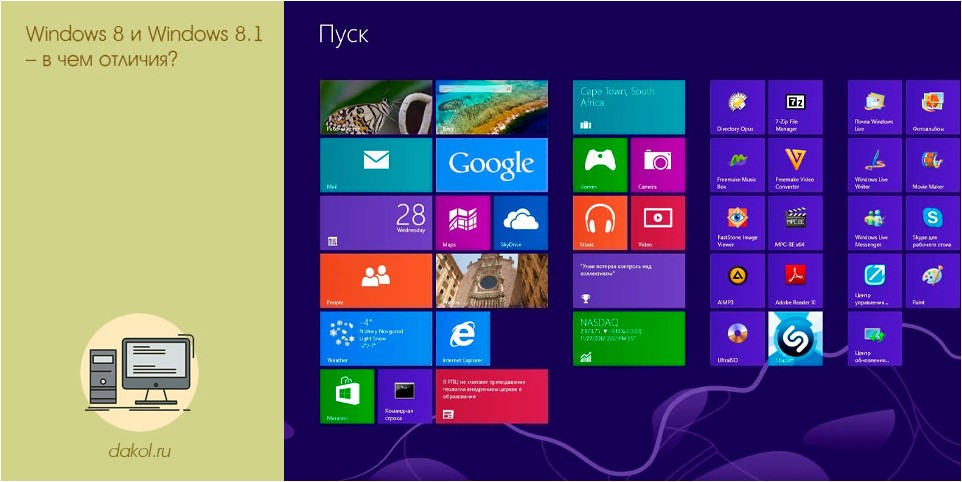Open the Cape Town, South Africa travel tile

629,107
